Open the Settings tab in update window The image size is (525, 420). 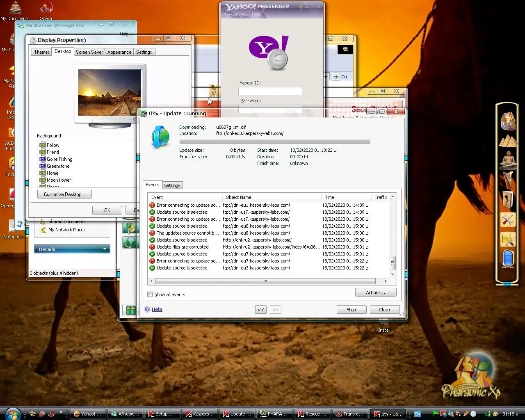(x=172, y=185)
